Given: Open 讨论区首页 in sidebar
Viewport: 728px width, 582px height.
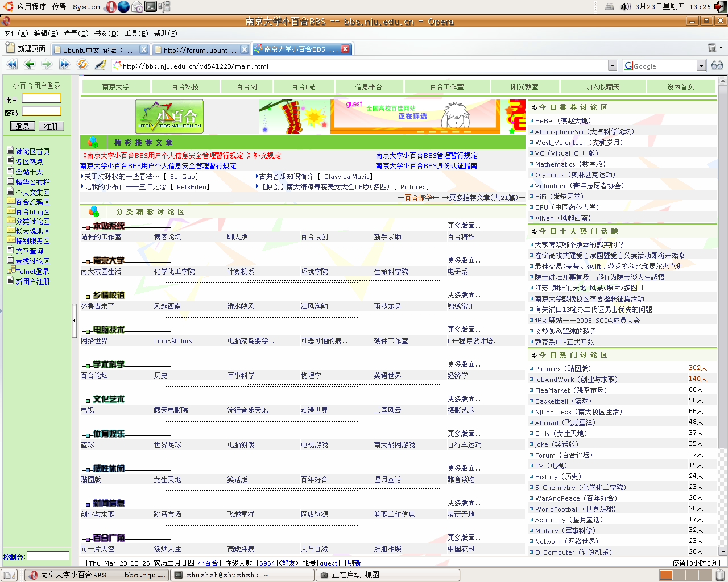Looking at the screenshot, I should pyautogui.click(x=32, y=151).
